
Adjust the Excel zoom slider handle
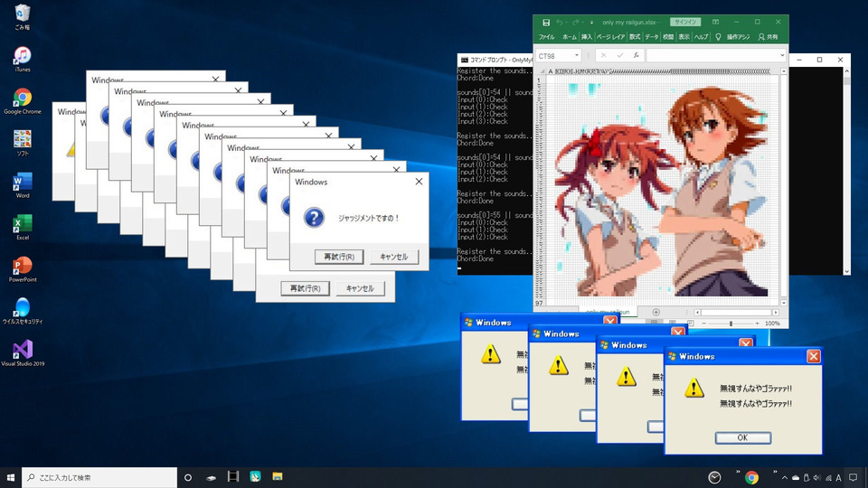click(731, 323)
